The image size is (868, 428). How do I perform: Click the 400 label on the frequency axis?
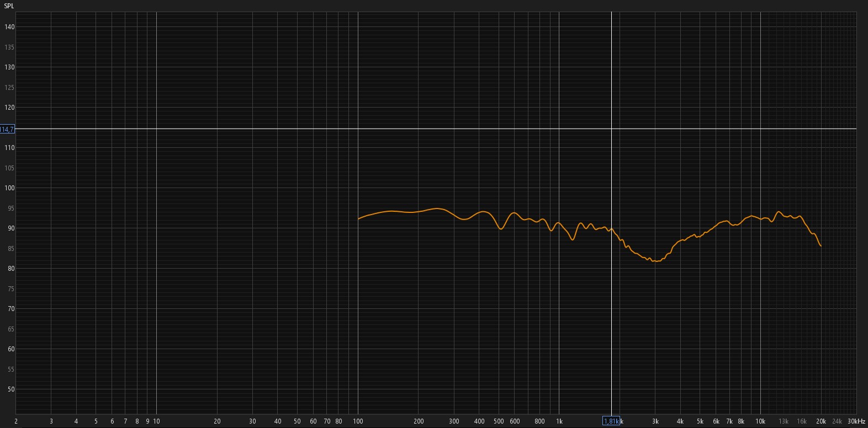tap(479, 421)
